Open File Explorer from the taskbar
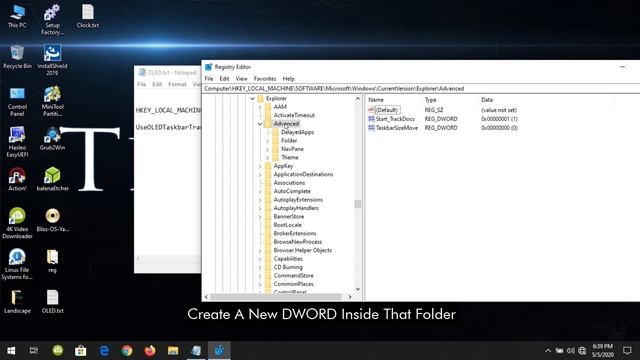 point(173,351)
